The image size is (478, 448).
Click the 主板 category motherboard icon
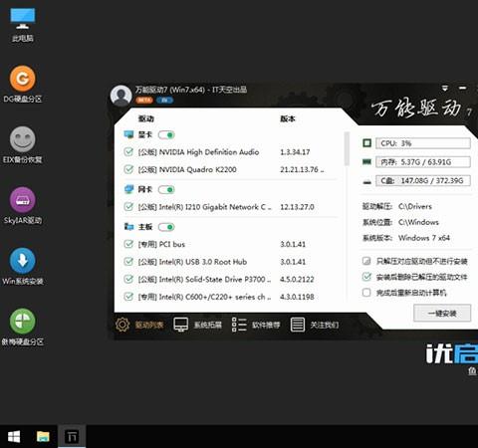click(x=128, y=227)
